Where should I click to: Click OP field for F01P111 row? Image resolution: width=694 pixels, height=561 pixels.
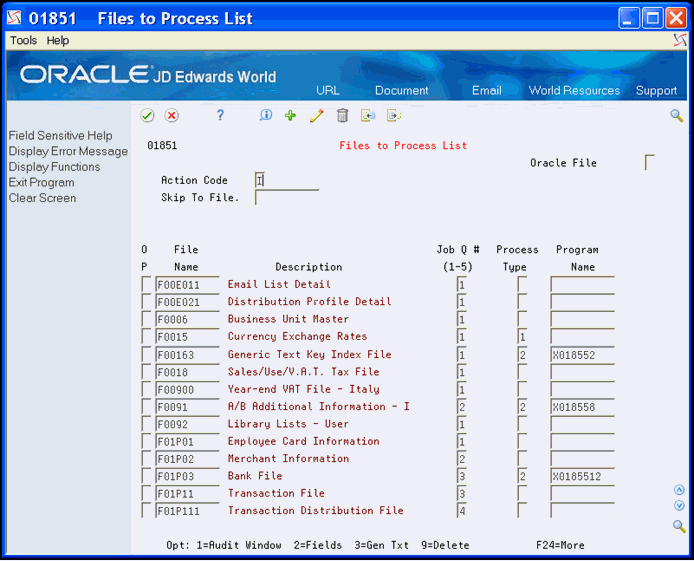(x=146, y=510)
